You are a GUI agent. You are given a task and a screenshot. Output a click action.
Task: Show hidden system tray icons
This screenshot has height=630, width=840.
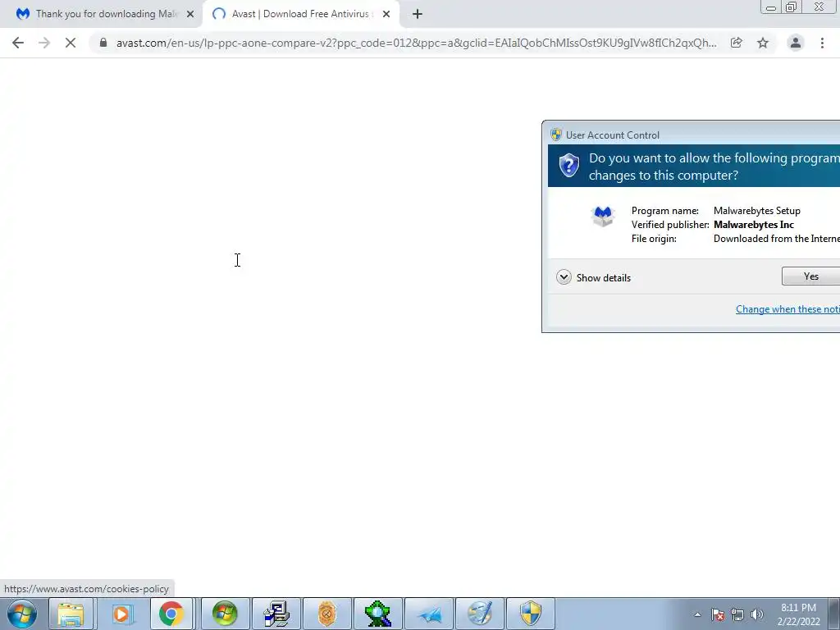(x=697, y=614)
